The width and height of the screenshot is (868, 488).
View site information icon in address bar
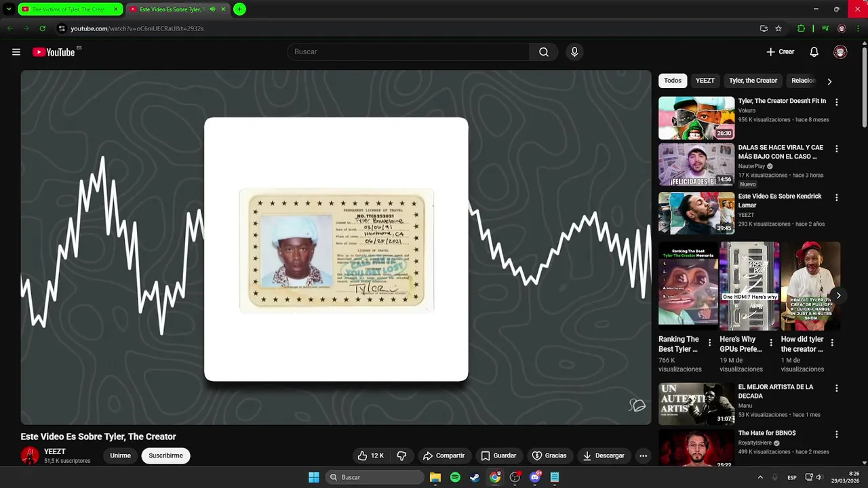[61, 28]
